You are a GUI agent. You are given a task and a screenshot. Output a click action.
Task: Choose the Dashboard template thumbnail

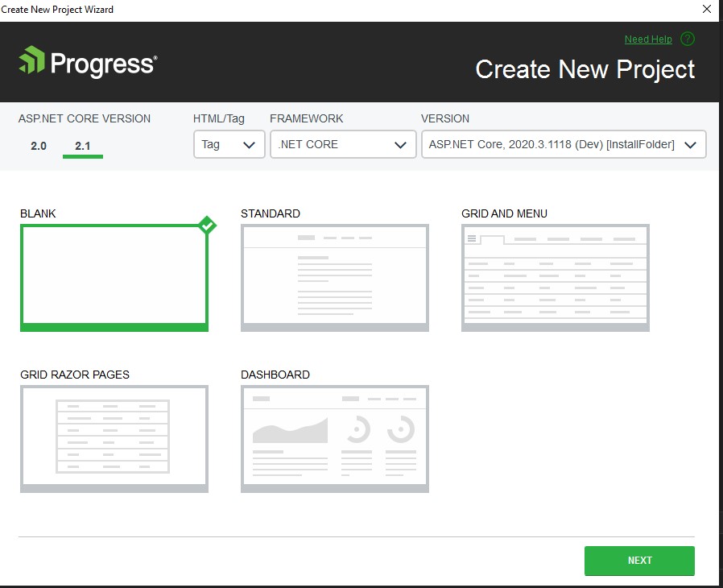pos(335,439)
